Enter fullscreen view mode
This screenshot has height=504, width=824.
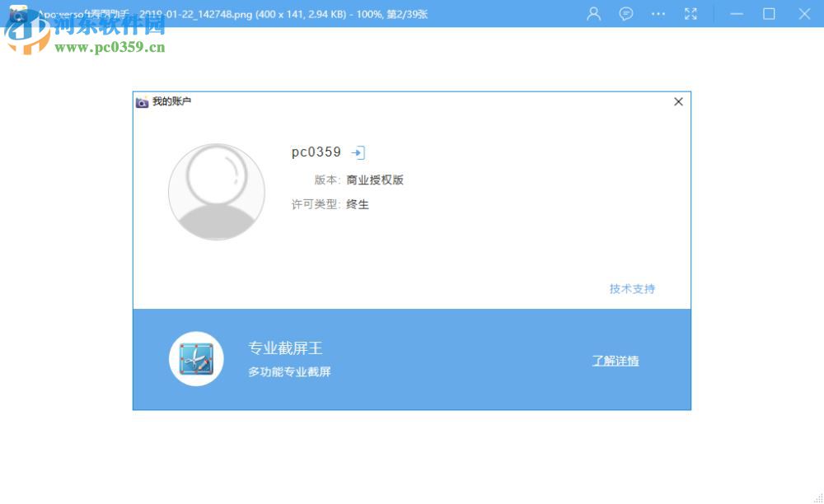click(691, 14)
